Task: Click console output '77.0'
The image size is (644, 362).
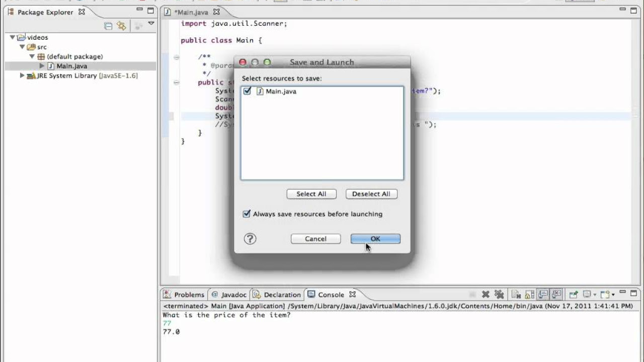Action: click(171, 332)
